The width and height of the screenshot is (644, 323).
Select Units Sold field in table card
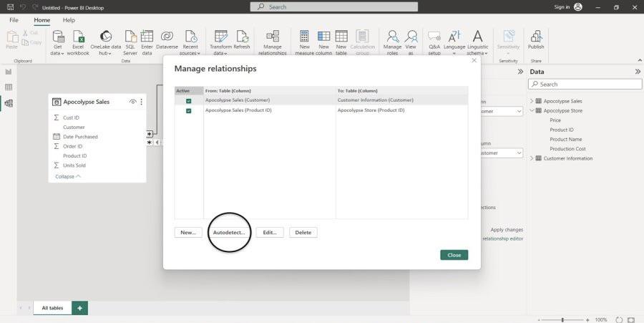(74, 165)
